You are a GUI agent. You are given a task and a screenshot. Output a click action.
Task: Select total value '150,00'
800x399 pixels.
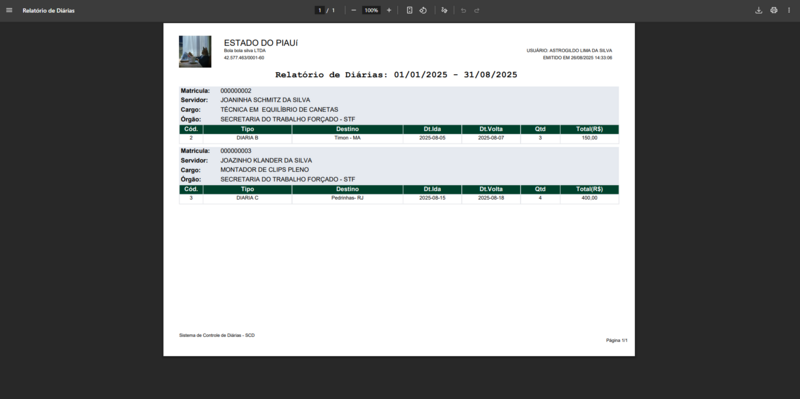coord(589,138)
